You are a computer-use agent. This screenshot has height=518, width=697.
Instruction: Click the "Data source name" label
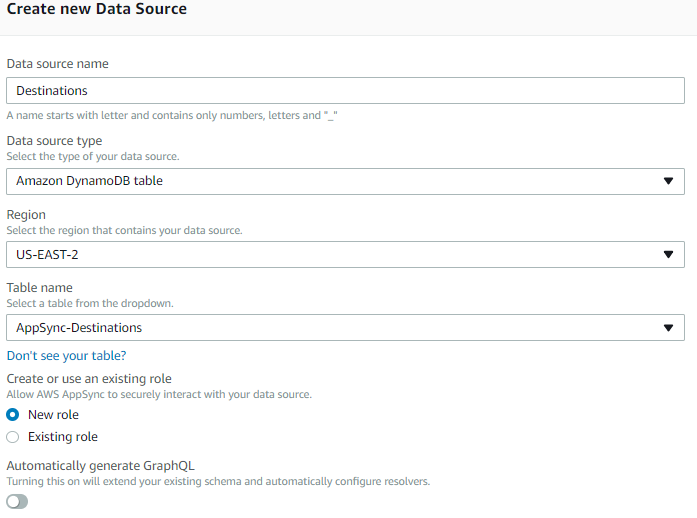click(58, 64)
